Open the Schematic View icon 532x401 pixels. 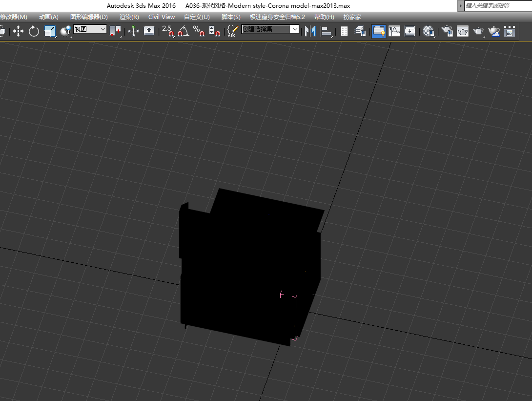coord(409,31)
